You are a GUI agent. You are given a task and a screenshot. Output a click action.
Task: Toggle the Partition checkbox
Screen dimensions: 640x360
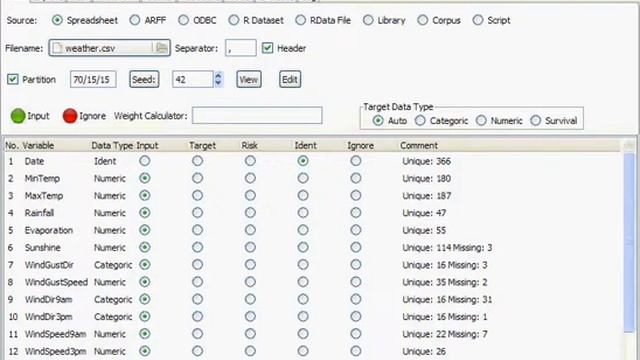point(13,79)
